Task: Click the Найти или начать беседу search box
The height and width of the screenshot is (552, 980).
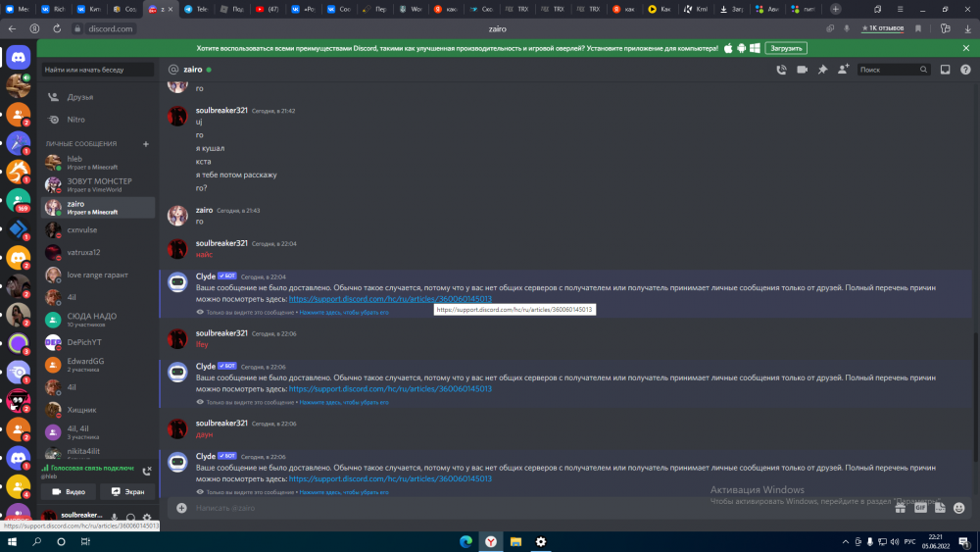Action: (x=97, y=70)
